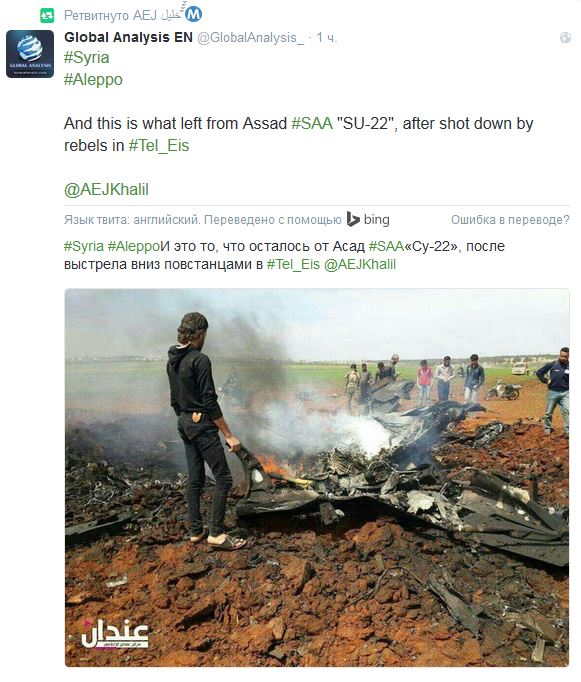Open the #Syria hashtag in the Russian translation

pyautogui.click(x=84, y=246)
